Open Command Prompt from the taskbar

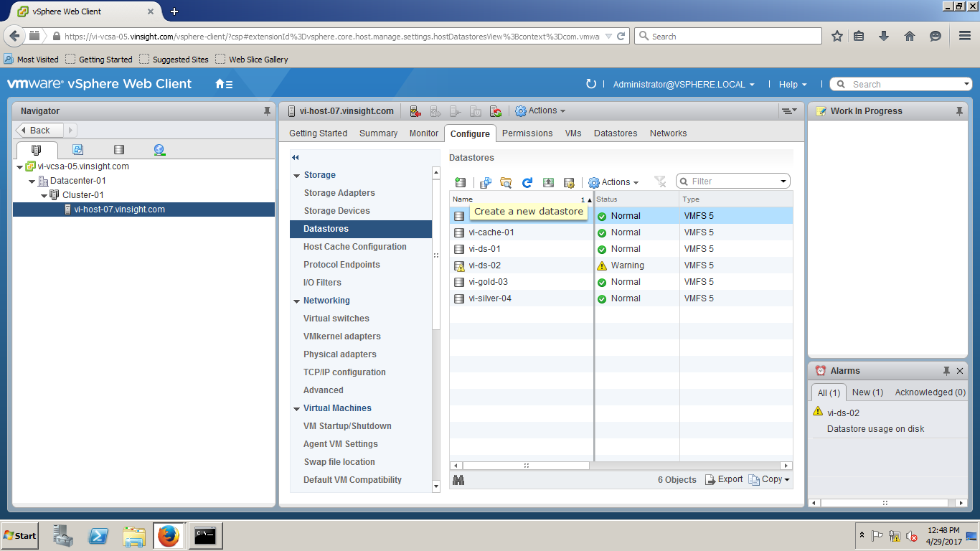205,536
